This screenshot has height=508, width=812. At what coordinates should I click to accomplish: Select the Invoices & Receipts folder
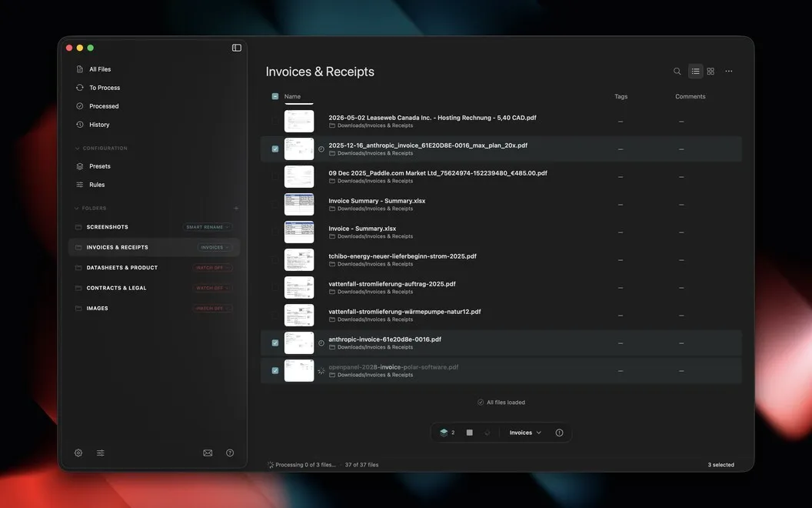click(x=154, y=247)
